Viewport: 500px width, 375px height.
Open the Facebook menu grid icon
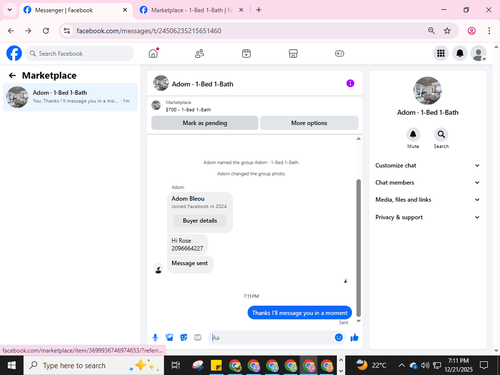441,53
